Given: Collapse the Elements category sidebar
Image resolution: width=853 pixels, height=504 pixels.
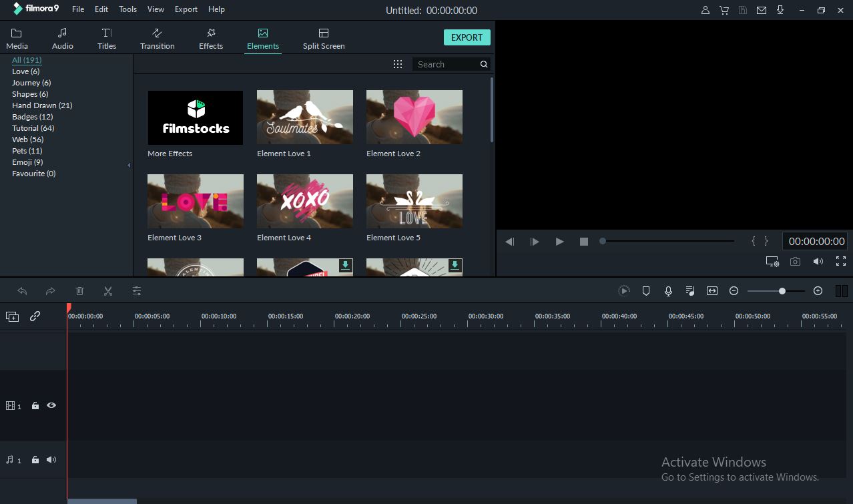Looking at the screenshot, I should pos(128,165).
